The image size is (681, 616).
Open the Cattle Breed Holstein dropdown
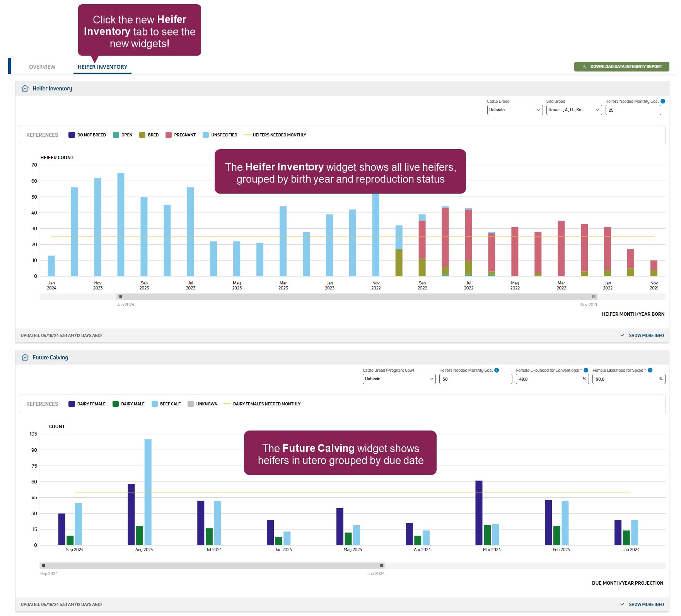tap(514, 110)
